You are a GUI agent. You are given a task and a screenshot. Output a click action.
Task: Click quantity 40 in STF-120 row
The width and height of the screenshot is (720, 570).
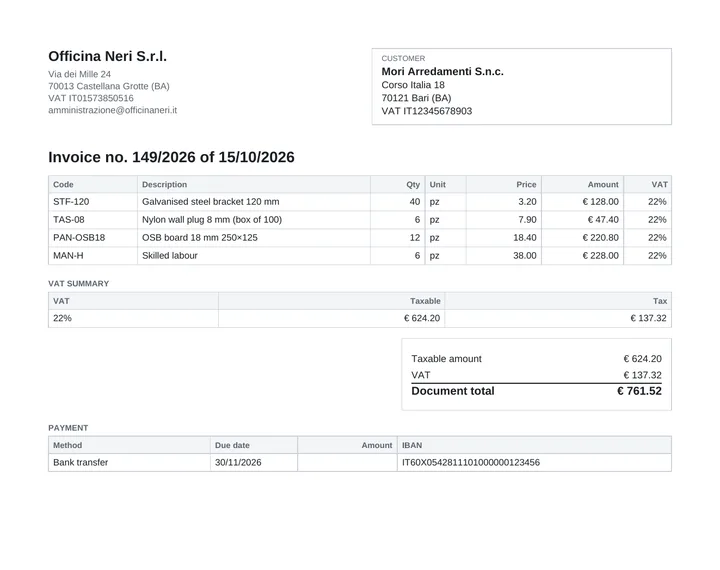coord(415,202)
